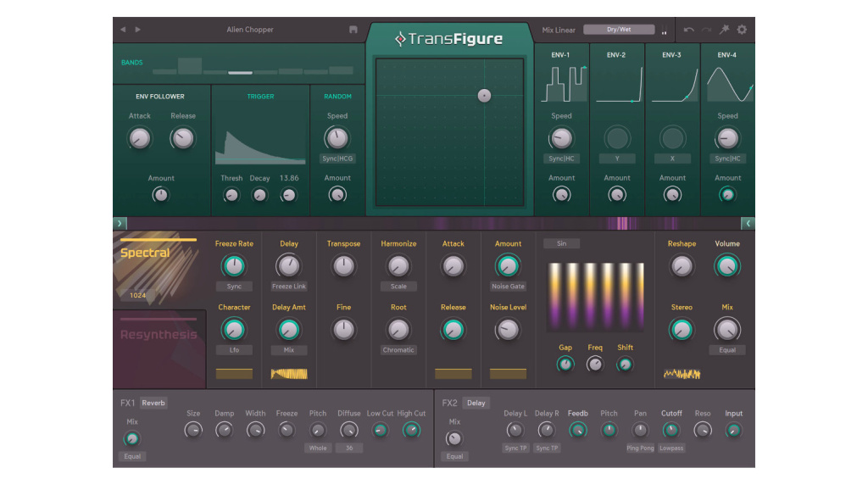The width and height of the screenshot is (868, 479).
Task: Select the Spectral module
Action: (159, 269)
